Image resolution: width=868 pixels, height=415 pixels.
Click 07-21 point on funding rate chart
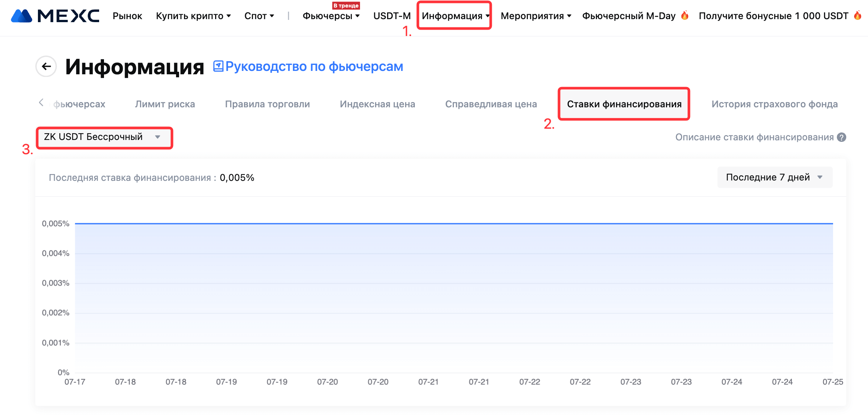428,224
